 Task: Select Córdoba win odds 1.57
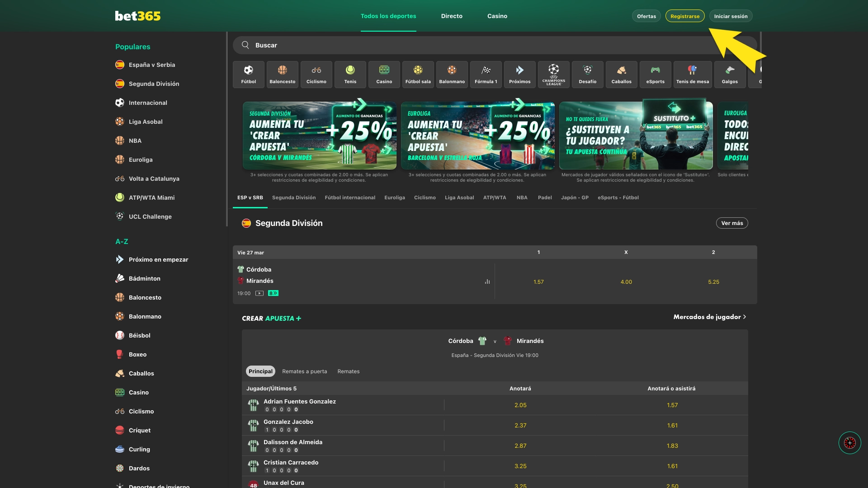pos(538,282)
